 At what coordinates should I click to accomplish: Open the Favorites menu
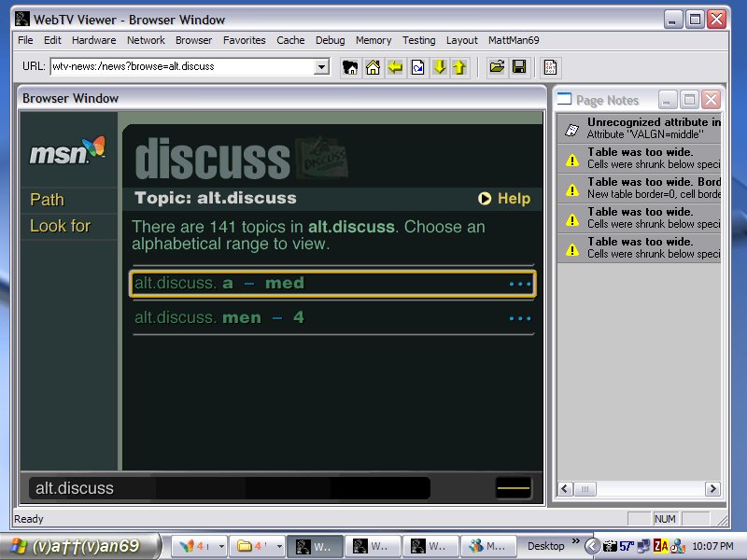point(245,40)
